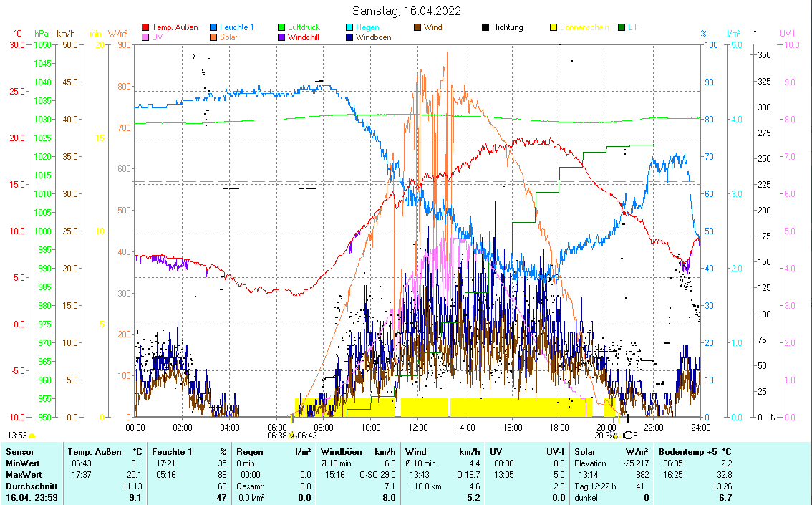Click the Windböen table column header
The image size is (812, 505).
[342, 452]
